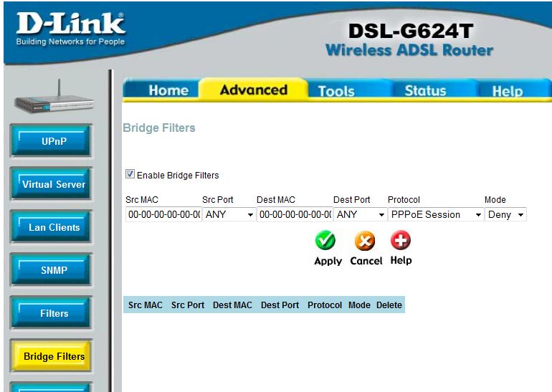Click the Delete column header

click(389, 305)
